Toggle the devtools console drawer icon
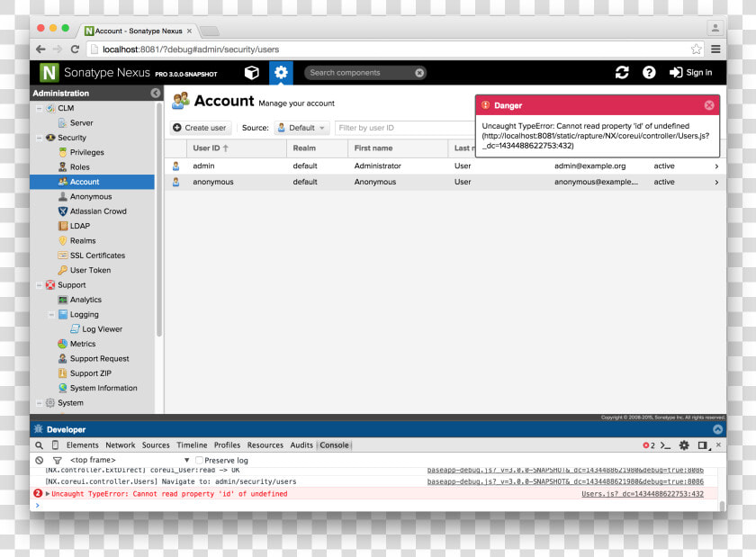 665,445
